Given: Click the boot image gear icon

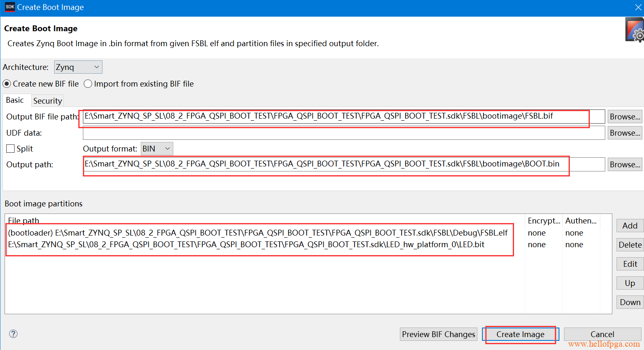Looking at the screenshot, I should click(635, 30).
